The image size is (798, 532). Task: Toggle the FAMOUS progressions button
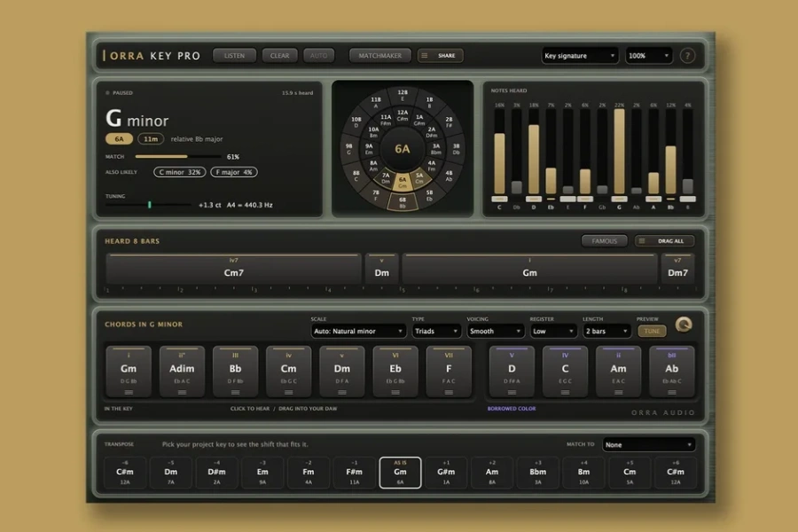(604, 241)
